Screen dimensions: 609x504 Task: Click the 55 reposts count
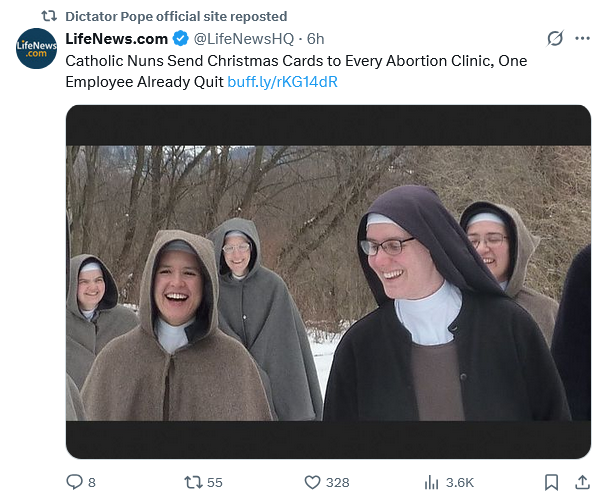(x=214, y=482)
